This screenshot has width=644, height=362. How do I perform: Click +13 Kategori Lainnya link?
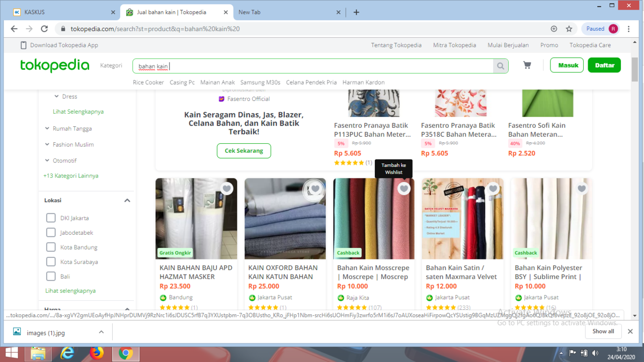[x=71, y=175]
